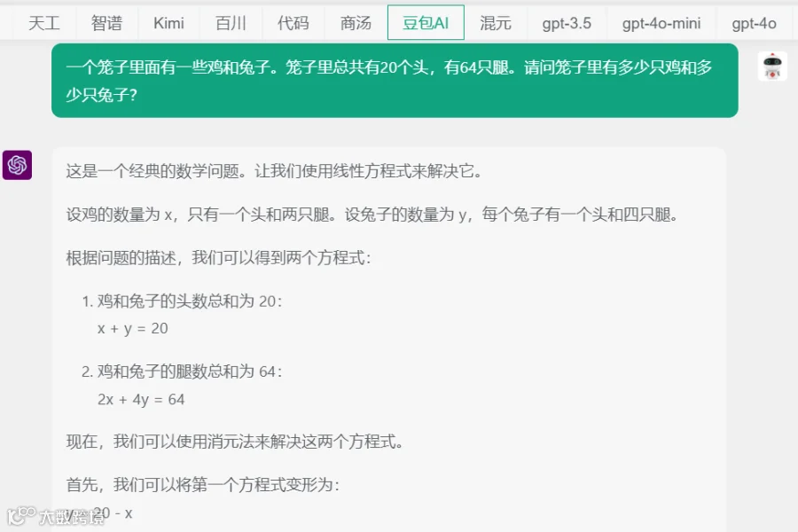Click the robot user avatar icon
The width and height of the screenshot is (798, 532).
(772, 66)
